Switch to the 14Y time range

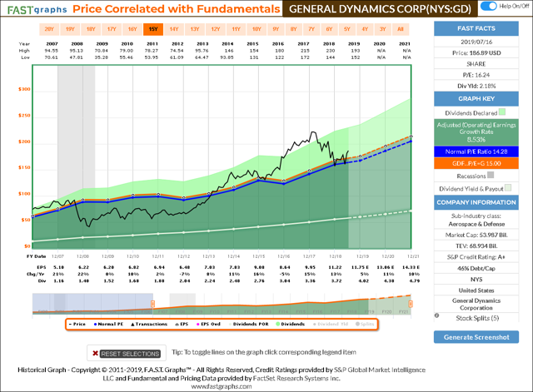pyautogui.click(x=174, y=29)
